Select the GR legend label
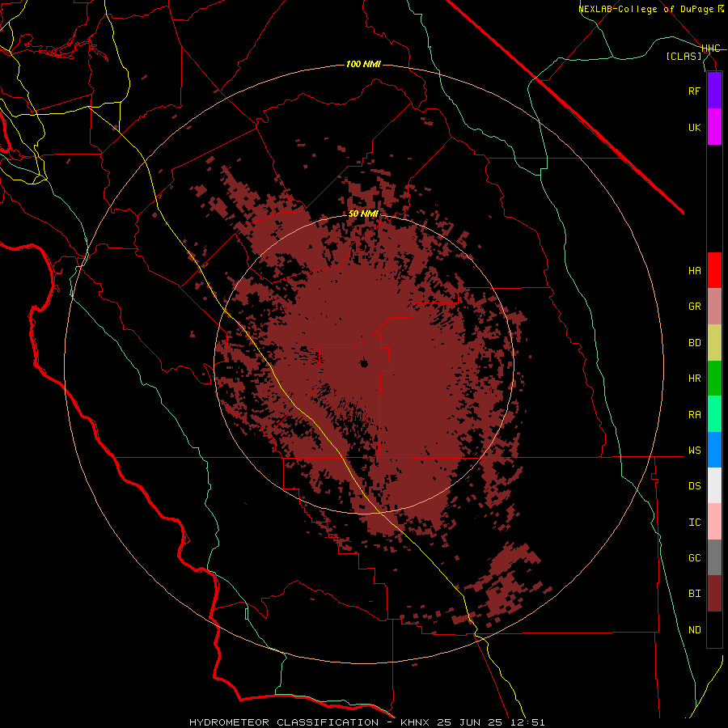 pyautogui.click(x=694, y=307)
